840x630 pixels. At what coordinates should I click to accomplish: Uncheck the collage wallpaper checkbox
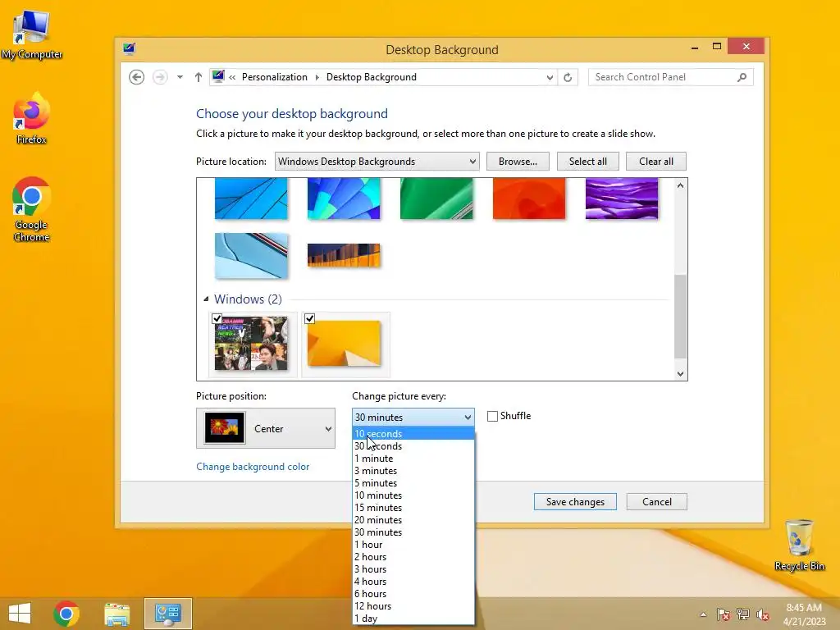coord(217,319)
